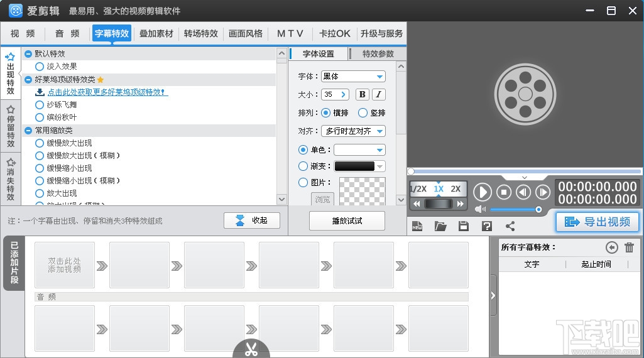
Task: Select the 淡入效果 radio button
Action: click(40, 67)
